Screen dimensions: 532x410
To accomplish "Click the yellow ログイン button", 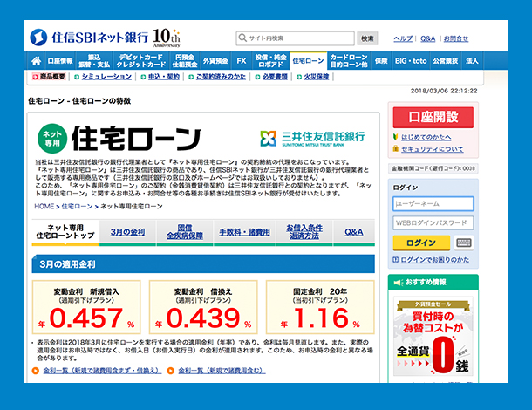I will [x=421, y=243].
